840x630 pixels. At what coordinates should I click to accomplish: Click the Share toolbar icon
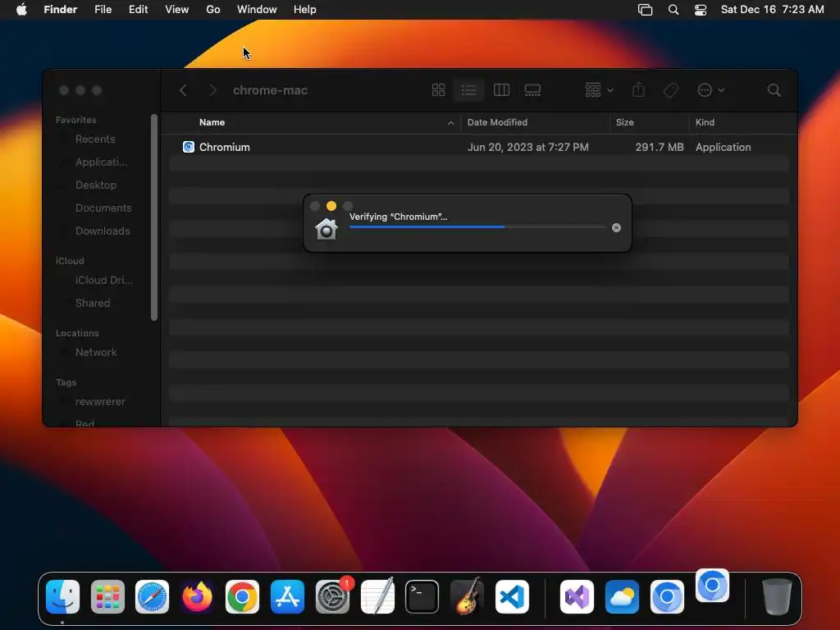coord(638,90)
